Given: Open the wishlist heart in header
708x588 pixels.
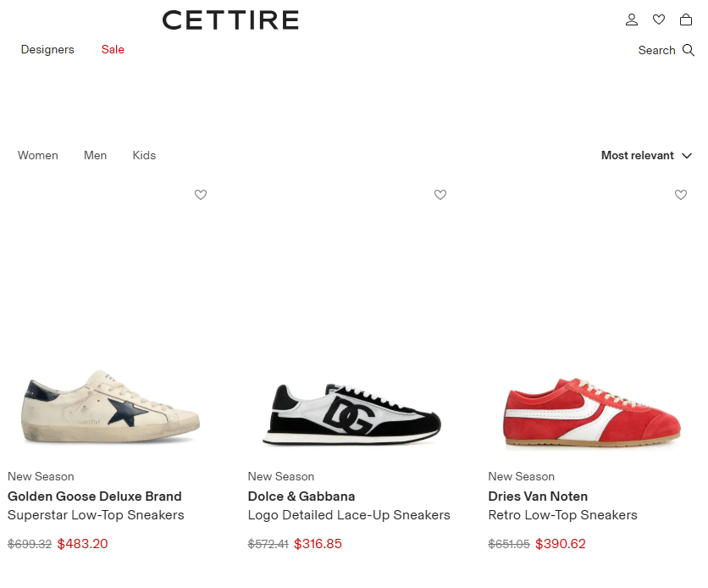Looking at the screenshot, I should pyautogui.click(x=659, y=19).
